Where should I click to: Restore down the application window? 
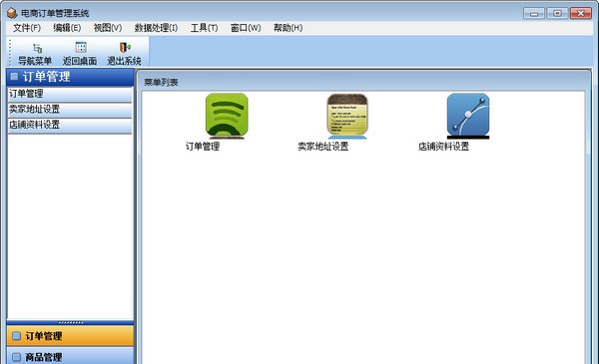coord(557,13)
